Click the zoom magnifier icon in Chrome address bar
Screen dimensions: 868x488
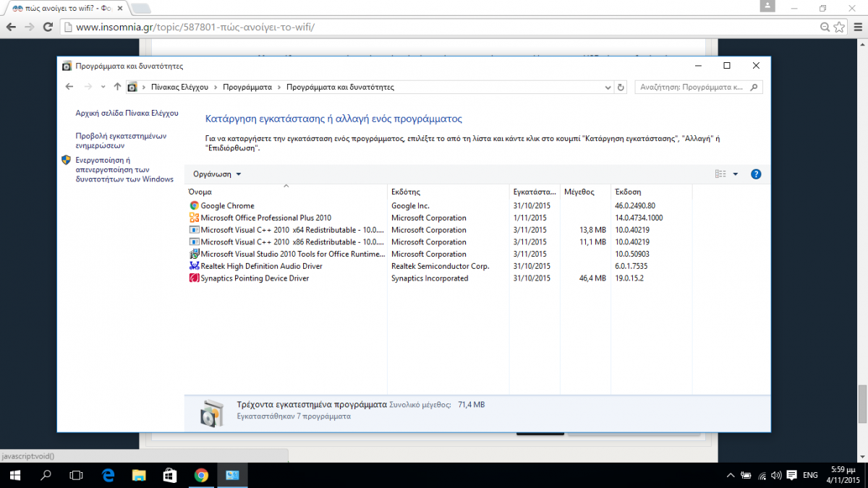825,27
